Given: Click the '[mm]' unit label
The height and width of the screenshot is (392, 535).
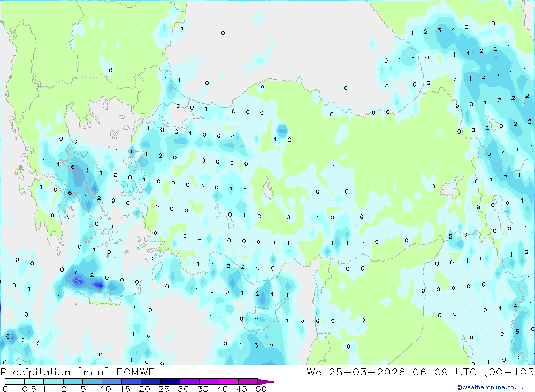Looking at the screenshot, I should (x=94, y=372).
